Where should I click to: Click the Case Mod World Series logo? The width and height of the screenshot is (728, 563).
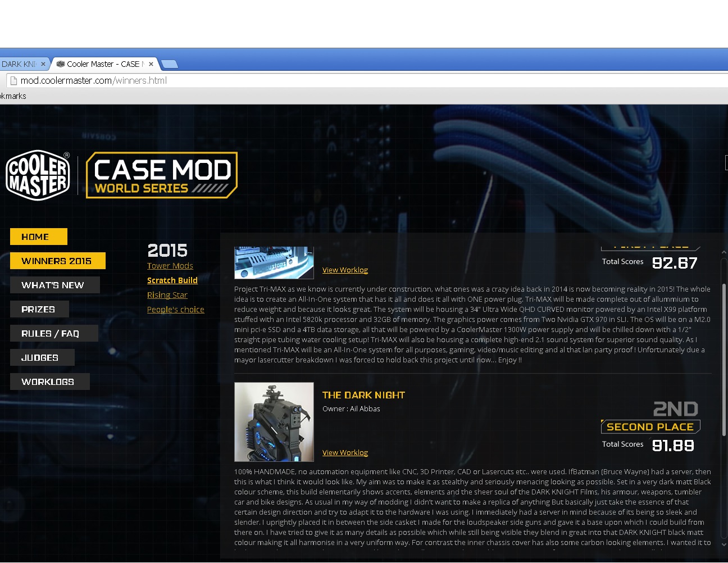[x=162, y=175]
